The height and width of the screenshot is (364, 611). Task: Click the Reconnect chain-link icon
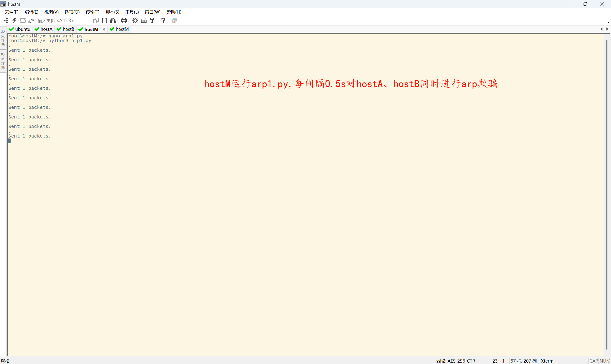[x=31, y=21]
